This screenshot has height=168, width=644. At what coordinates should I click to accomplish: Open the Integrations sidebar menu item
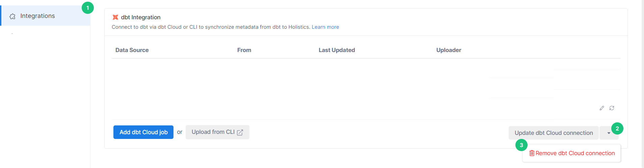[x=46, y=16]
